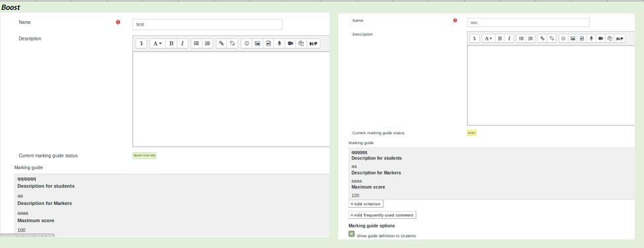Insert link in right form editor
Viewport: 644px width, 248px height.
pyautogui.click(x=543, y=38)
